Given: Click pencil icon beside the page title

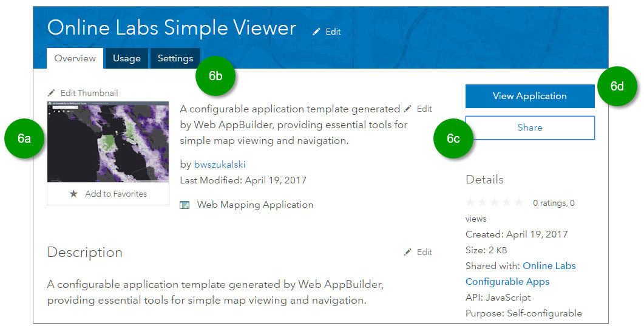Looking at the screenshot, I should click(316, 32).
